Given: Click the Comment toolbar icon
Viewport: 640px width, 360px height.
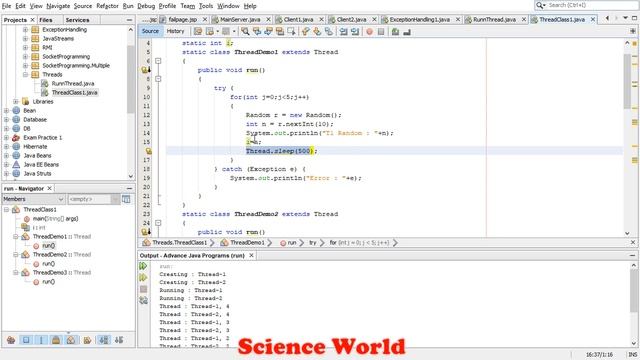Looking at the screenshot, I should coord(395,31).
